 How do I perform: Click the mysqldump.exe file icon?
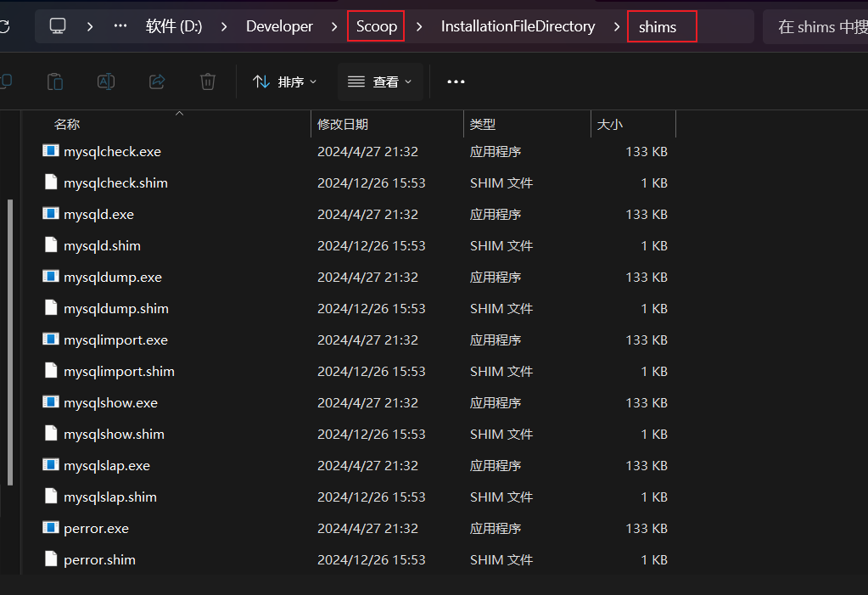tap(51, 277)
